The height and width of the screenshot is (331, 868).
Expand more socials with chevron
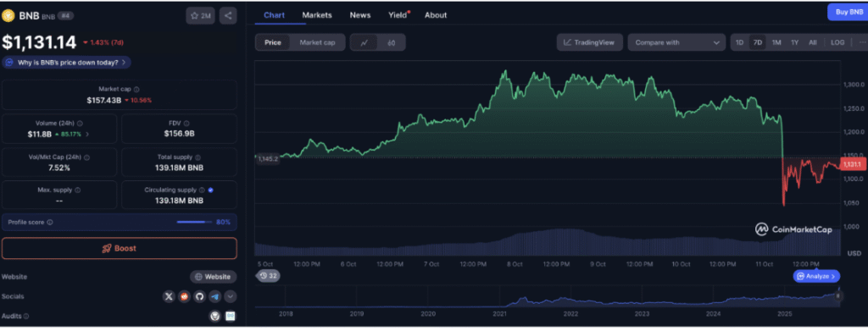tap(231, 297)
